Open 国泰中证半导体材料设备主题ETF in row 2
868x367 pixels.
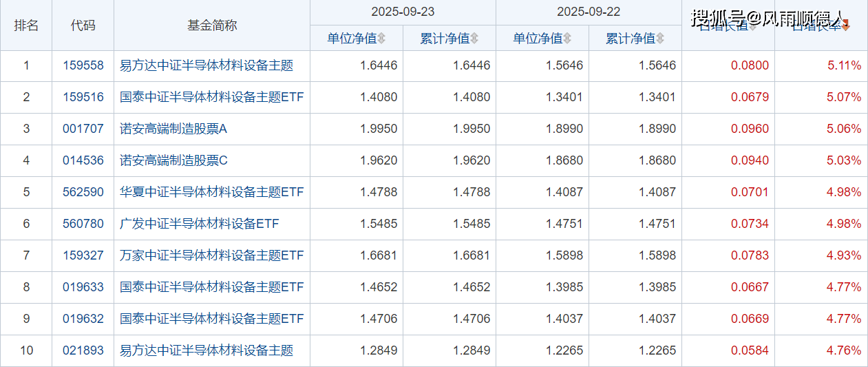pyautogui.click(x=212, y=97)
